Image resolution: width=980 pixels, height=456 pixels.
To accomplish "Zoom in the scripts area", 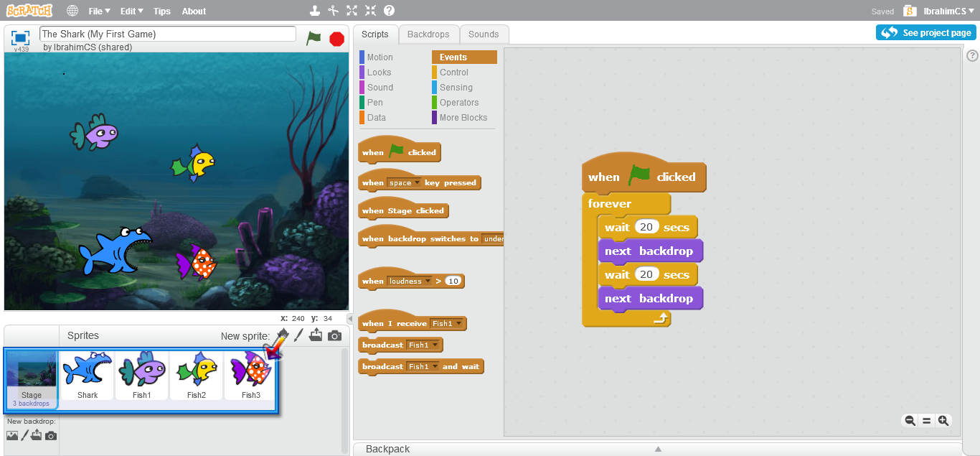I will point(943,421).
